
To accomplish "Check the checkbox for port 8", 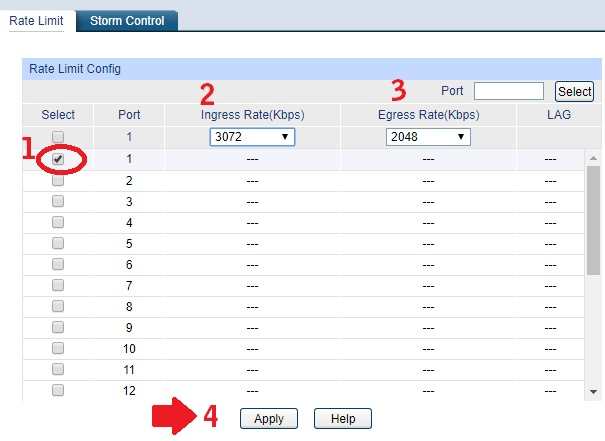I will 58,306.
